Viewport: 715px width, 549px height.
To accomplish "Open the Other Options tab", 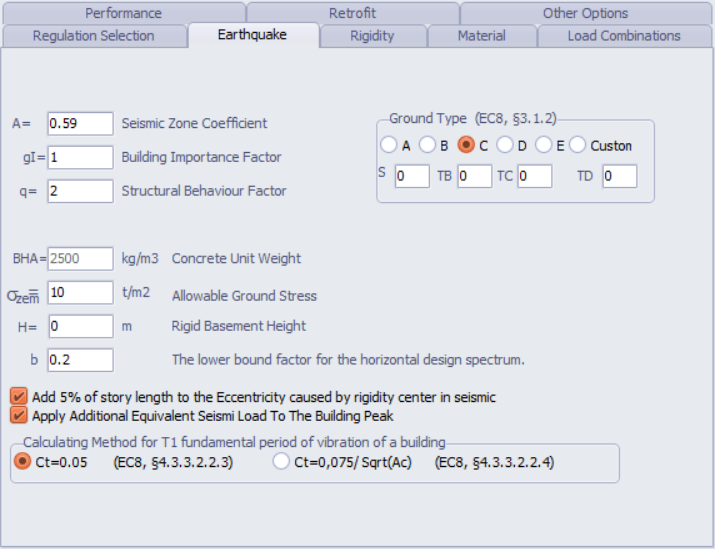I will pyautogui.click(x=585, y=13).
